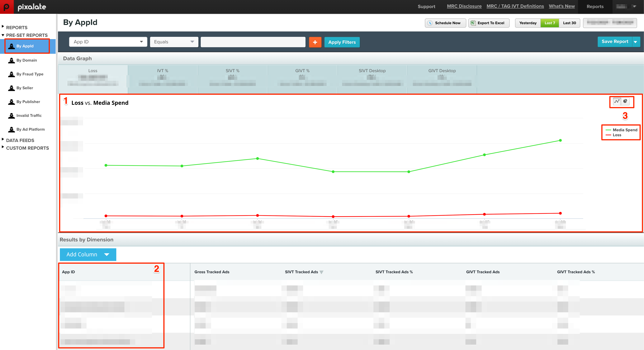Viewport: 644px width, 350px height.
Task: Click the By Fraud Type person icon
Action: click(12, 74)
